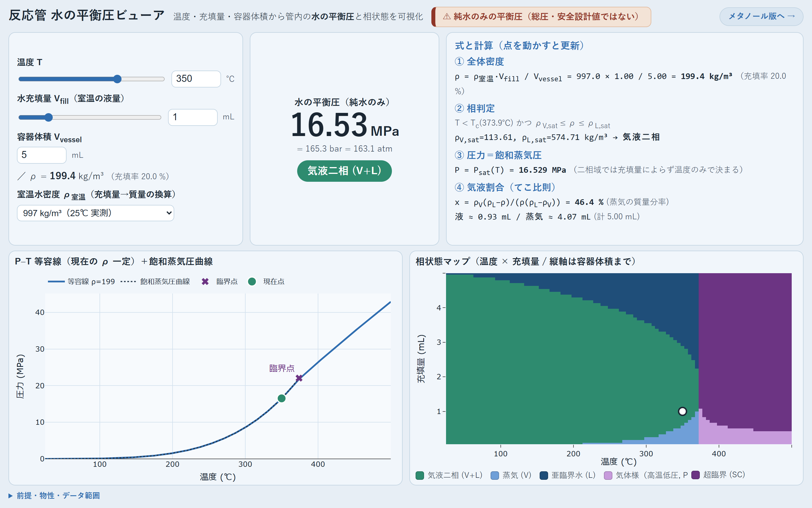
Task: Click the temperature input field showing 350
Action: (196, 79)
